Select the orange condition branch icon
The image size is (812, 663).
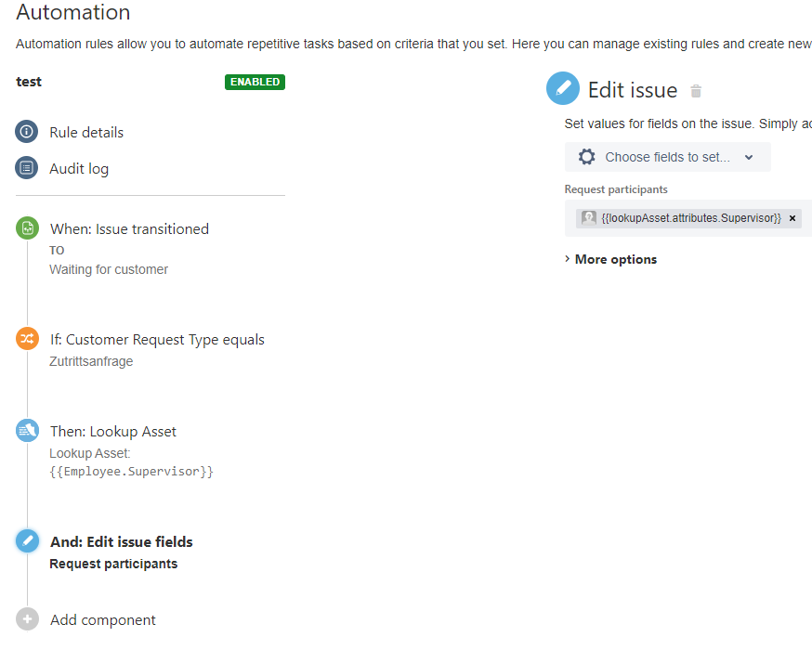click(x=27, y=338)
